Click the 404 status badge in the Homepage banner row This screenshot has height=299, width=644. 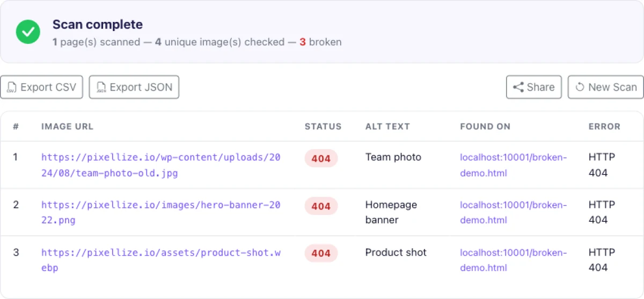click(x=321, y=206)
